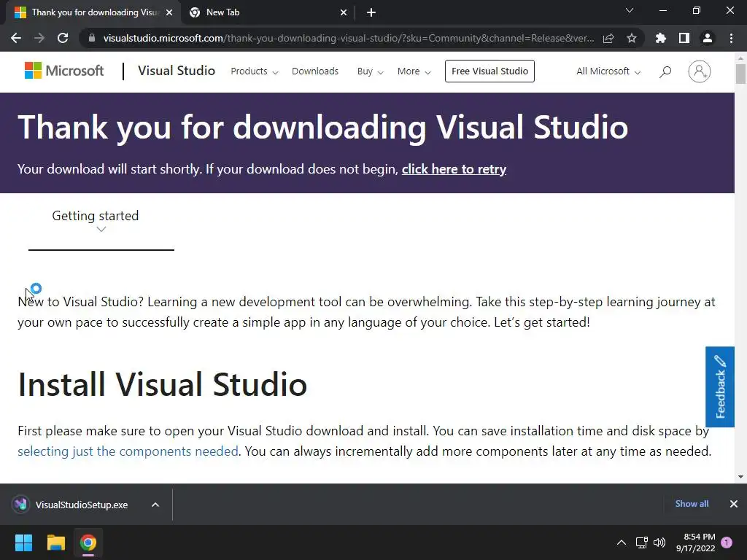
Task: Click the 'click here to retry' link
Action: point(454,169)
